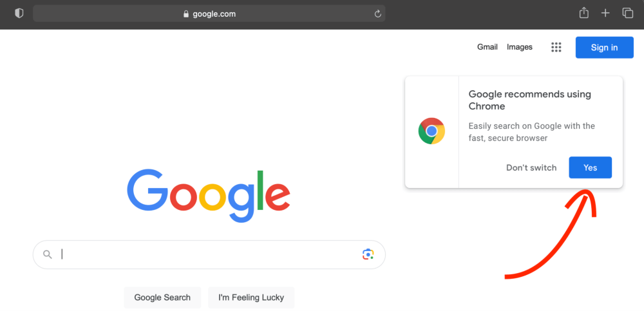Image resolution: width=644 pixels, height=311 pixels.
Task: Click the I'm Feeling Lucky button
Action: click(x=251, y=297)
